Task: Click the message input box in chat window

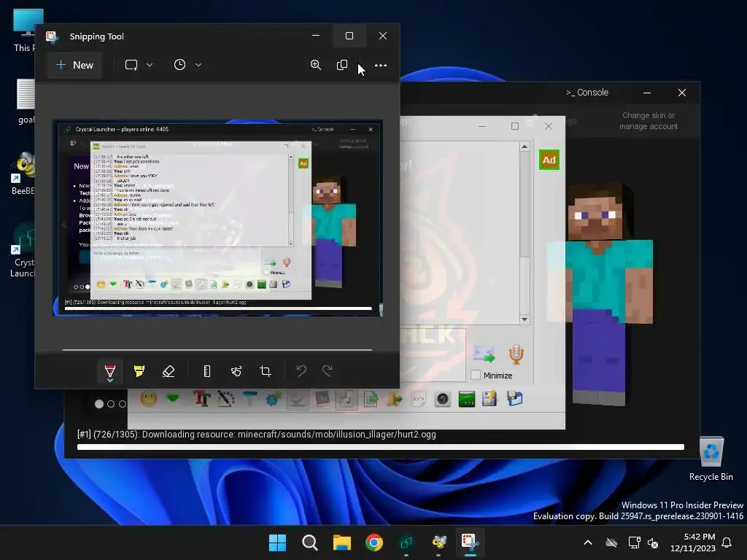Action: click(x=433, y=355)
